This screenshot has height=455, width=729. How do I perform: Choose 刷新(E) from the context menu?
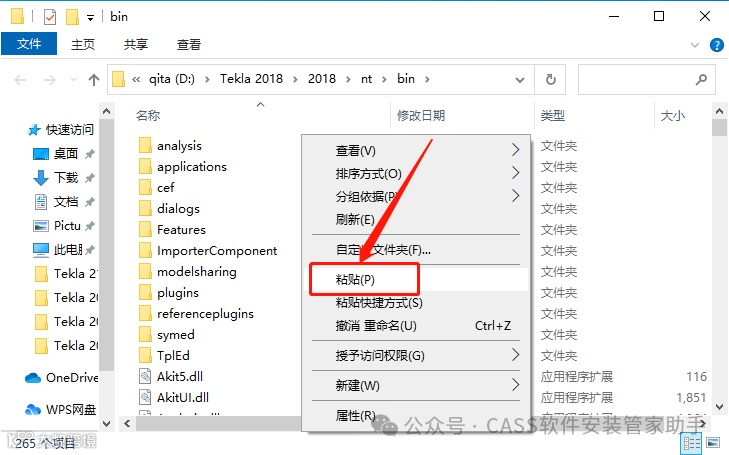pos(416,219)
